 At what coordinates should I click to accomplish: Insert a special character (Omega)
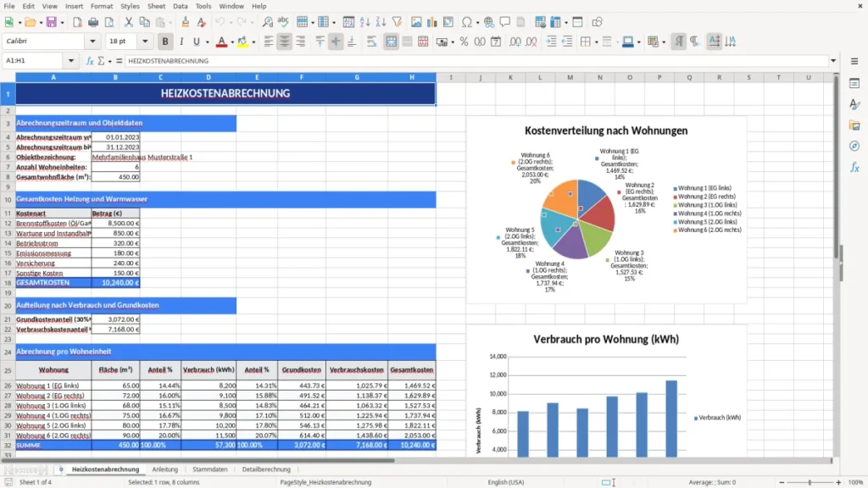(467, 22)
